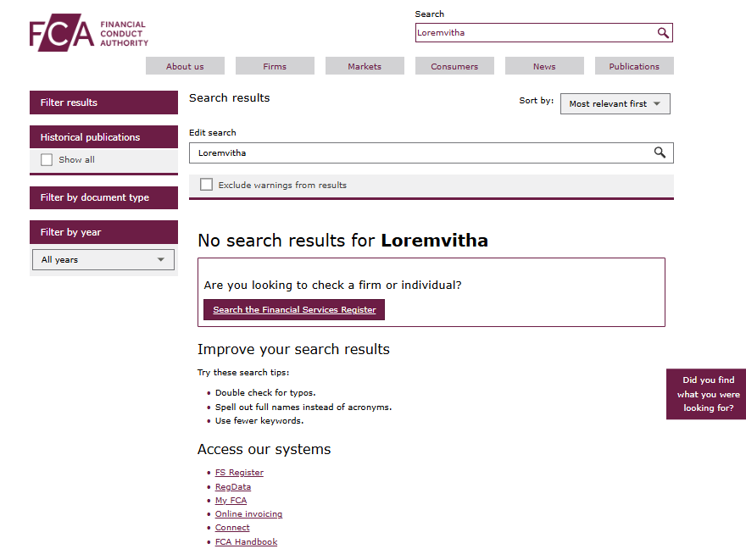This screenshot has width=746, height=560.
Task: Open the feedback tab 'Did you find what you were looking for?'
Action: 708,394
